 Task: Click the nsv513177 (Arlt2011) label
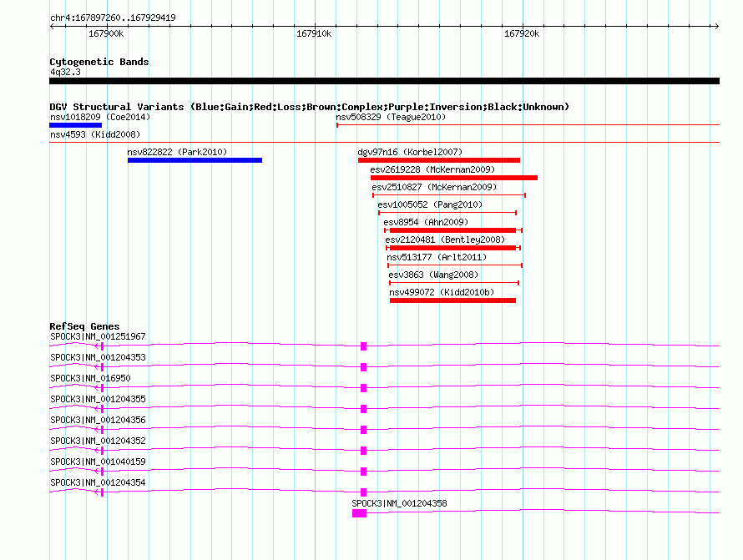pos(437,257)
